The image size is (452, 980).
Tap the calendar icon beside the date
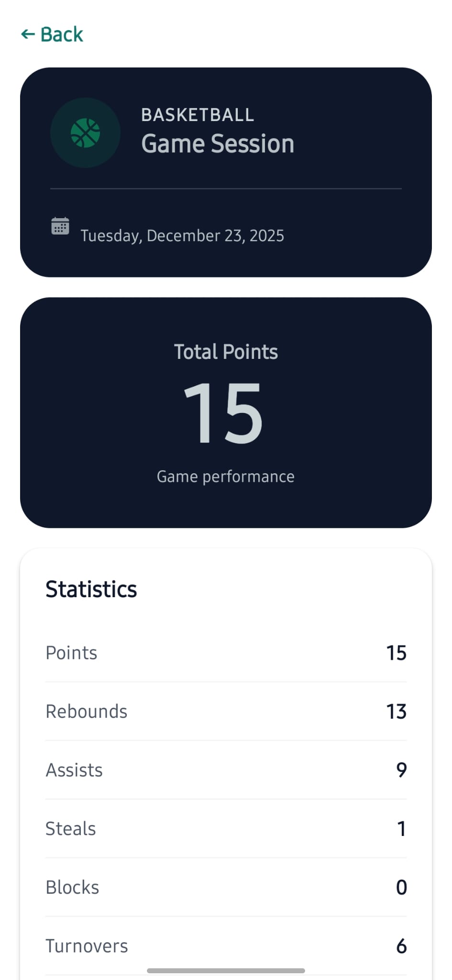[x=60, y=226]
